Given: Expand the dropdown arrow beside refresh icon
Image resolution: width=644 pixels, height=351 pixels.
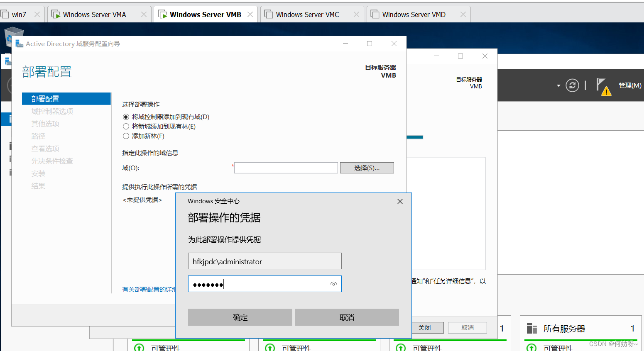Looking at the screenshot, I should pyautogui.click(x=558, y=86).
